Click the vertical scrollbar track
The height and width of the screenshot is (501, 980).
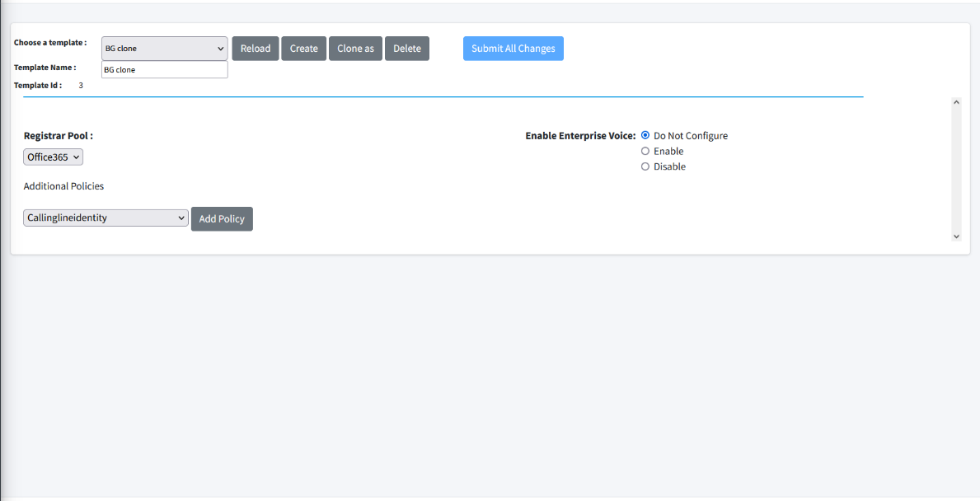(956, 169)
